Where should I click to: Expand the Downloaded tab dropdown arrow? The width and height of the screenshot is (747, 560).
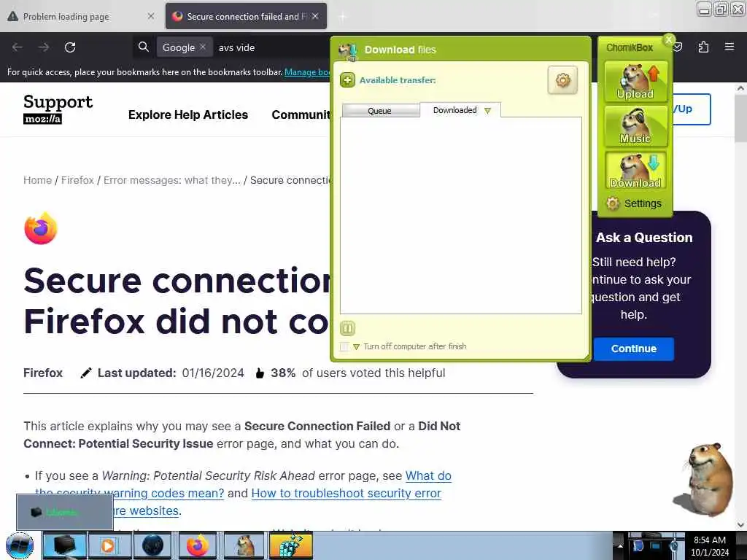(487, 111)
